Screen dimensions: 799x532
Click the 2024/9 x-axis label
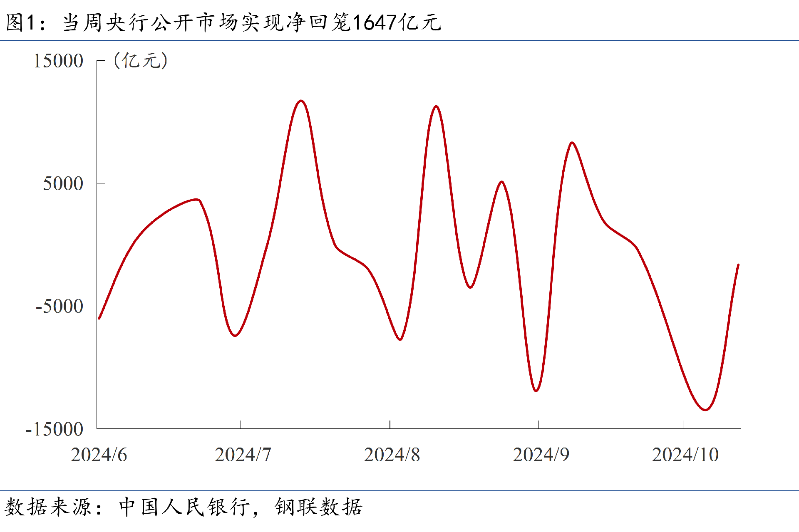541,455
